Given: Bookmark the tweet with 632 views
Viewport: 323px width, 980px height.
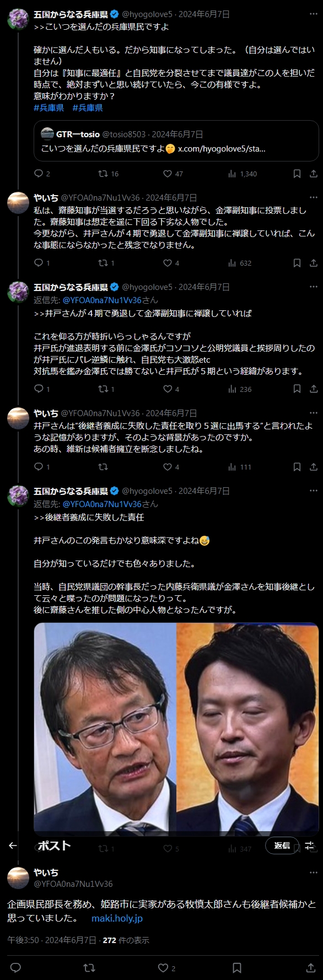Looking at the screenshot, I should pos(297,263).
